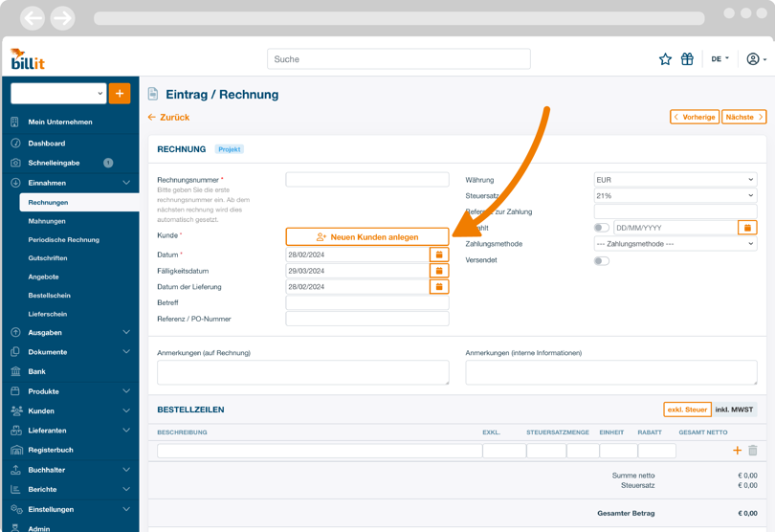Click the star favorites icon in header

click(x=665, y=59)
